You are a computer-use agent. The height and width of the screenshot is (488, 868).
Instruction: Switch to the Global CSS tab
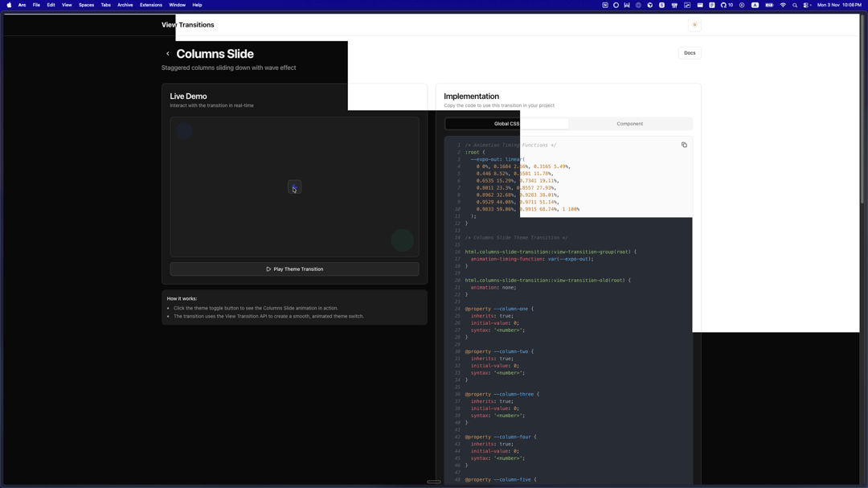tap(506, 124)
